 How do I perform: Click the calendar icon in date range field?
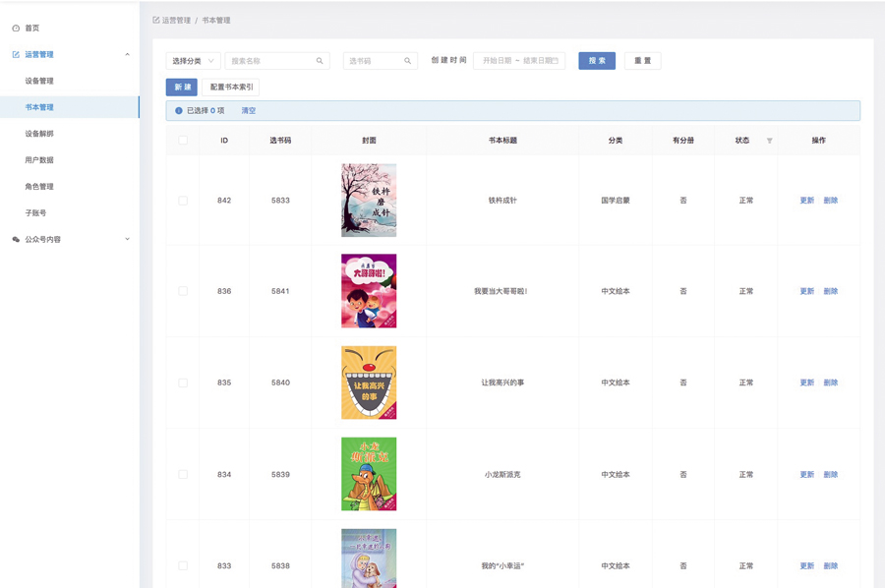point(556,61)
